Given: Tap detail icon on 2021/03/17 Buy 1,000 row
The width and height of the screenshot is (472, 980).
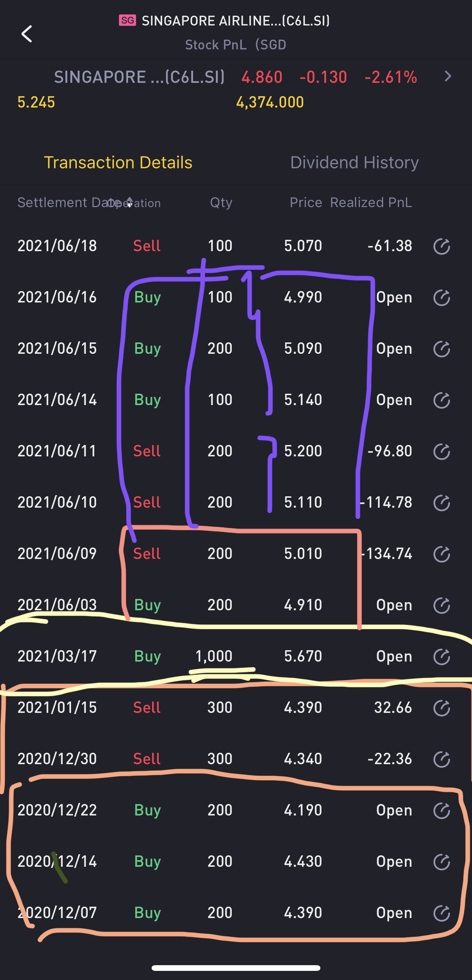Looking at the screenshot, I should [x=441, y=657].
